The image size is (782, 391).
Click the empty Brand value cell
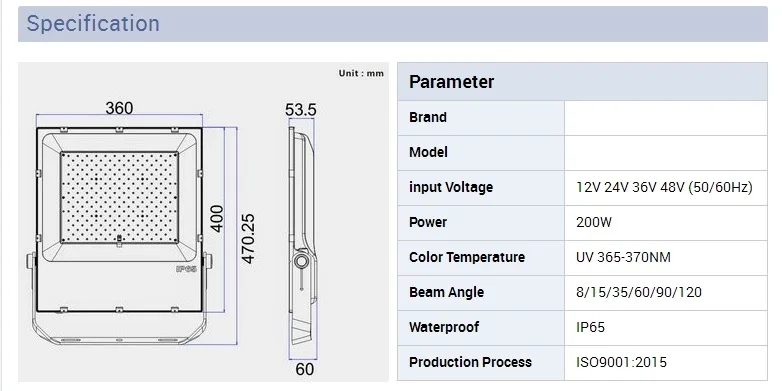click(x=666, y=118)
